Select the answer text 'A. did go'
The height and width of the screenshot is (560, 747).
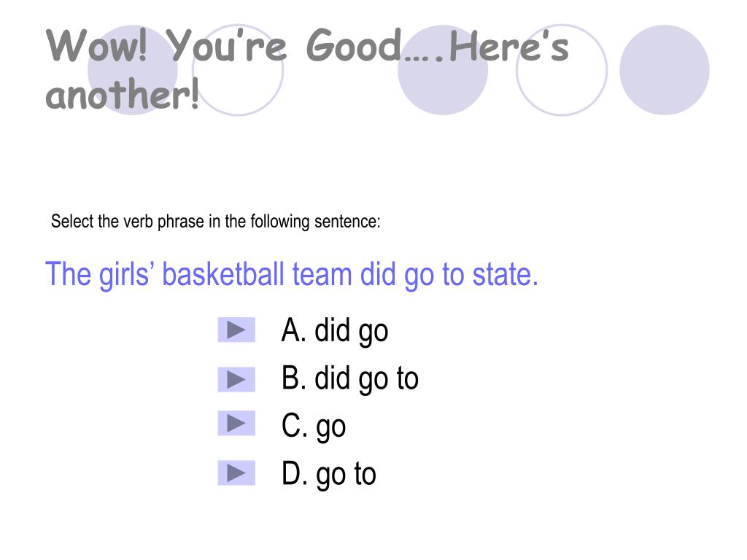pyautogui.click(x=334, y=330)
